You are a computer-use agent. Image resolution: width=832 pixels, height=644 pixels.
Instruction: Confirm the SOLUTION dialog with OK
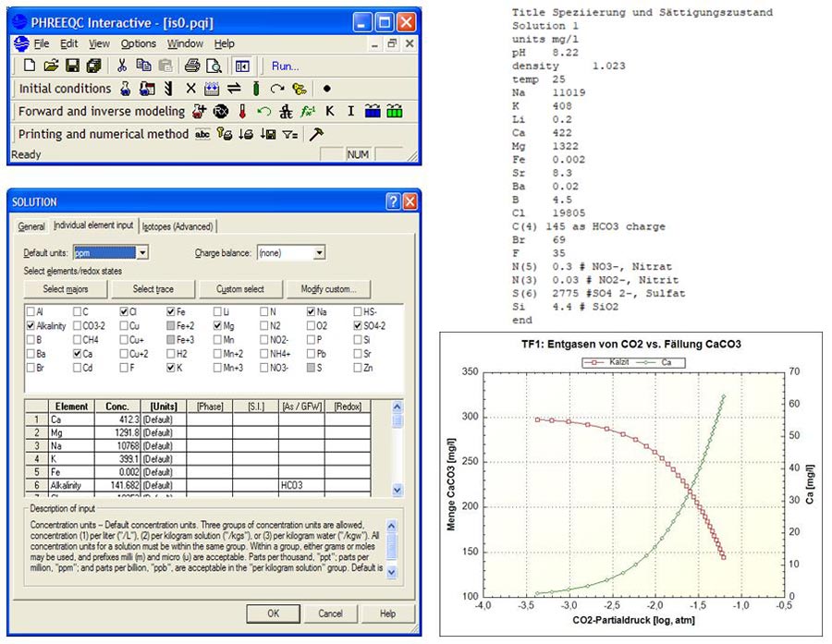pos(274,614)
